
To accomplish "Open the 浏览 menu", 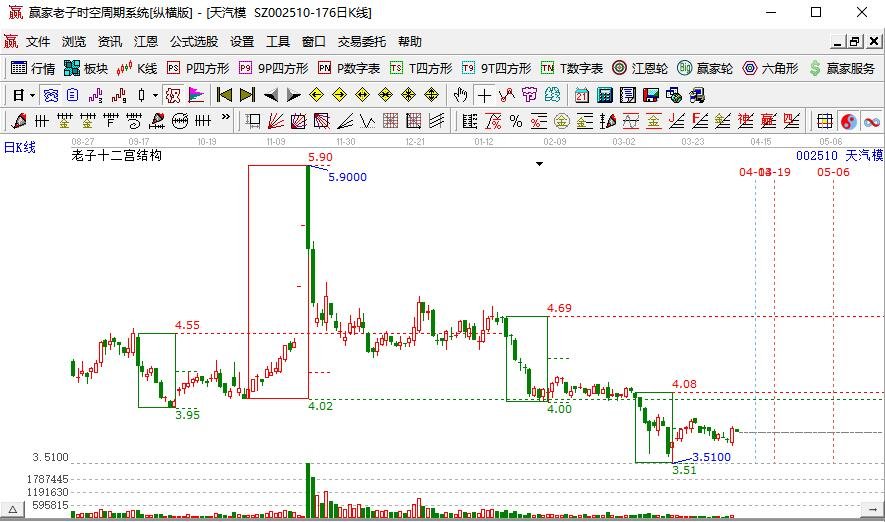I will (74, 42).
